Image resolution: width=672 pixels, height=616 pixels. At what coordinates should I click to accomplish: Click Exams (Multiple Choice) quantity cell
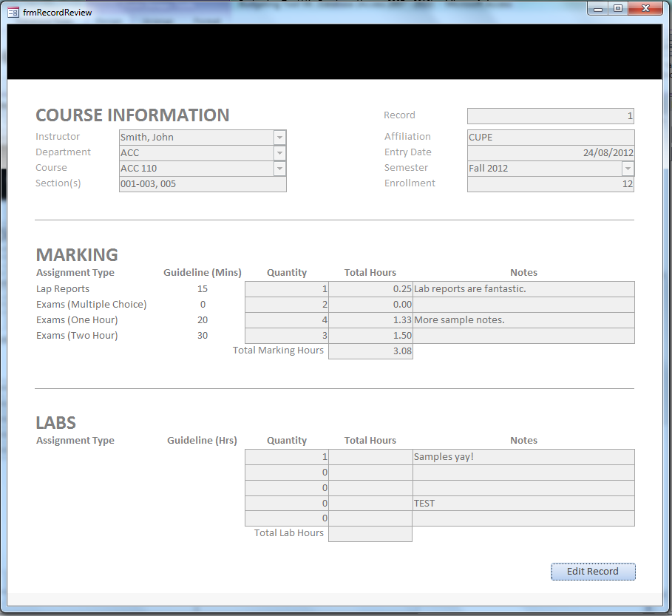(x=287, y=305)
